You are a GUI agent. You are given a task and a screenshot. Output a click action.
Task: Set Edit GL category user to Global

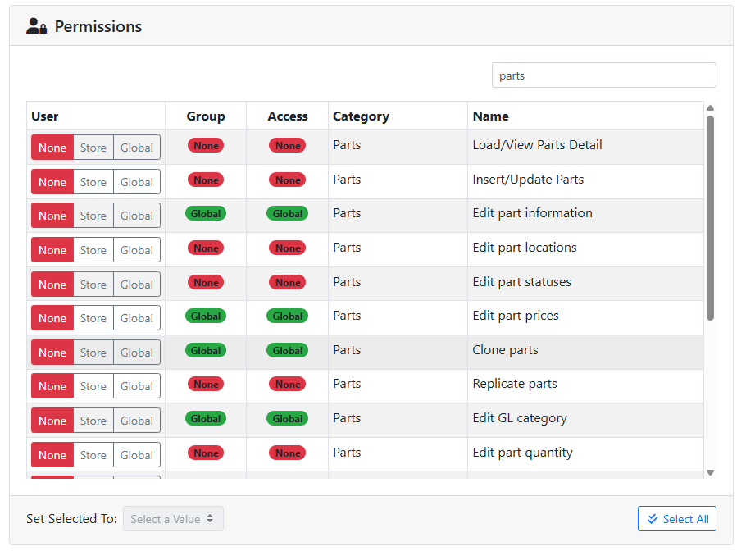pyautogui.click(x=137, y=421)
